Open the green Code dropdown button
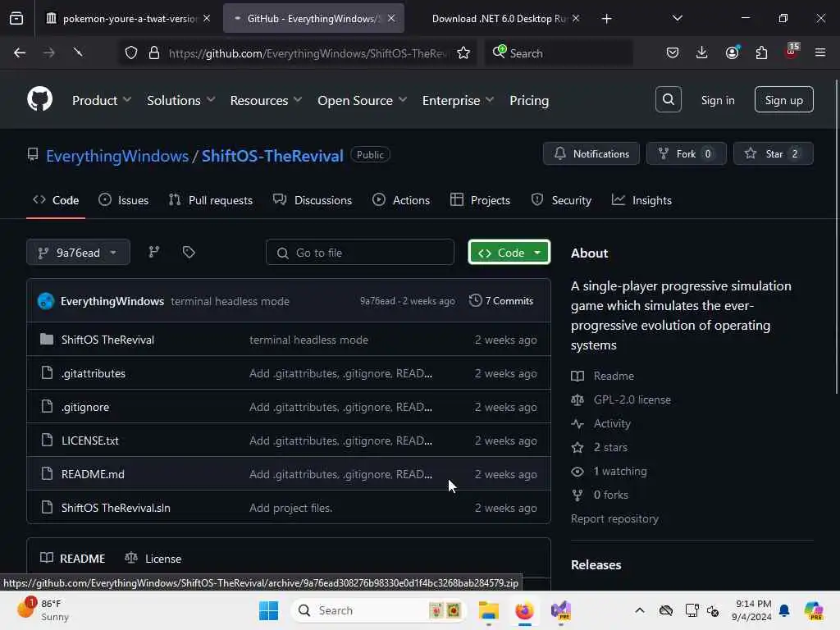 pyautogui.click(x=509, y=253)
